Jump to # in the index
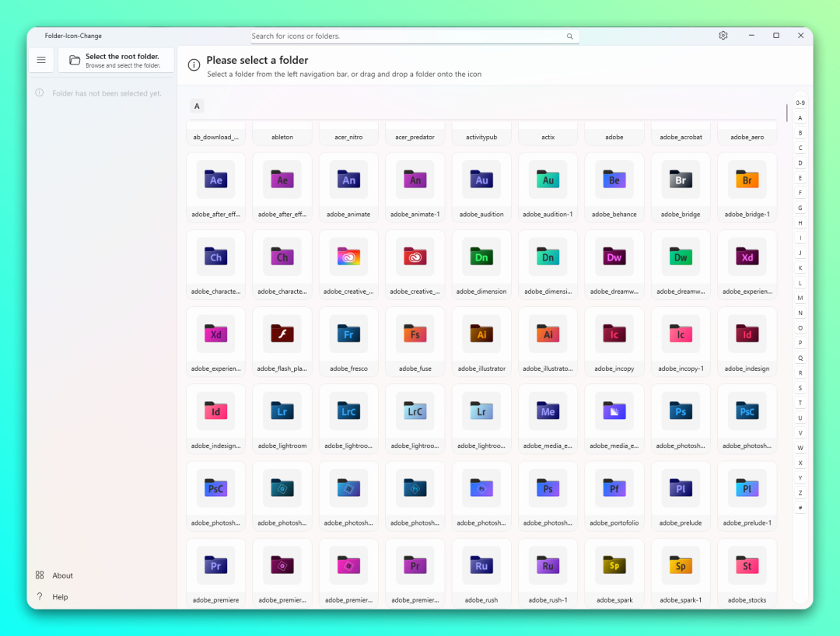The height and width of the screenshot is (636, 840). [800, 508]
